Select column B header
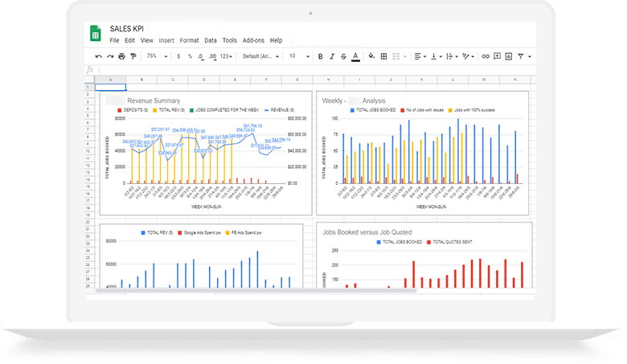 coord(141,80)
